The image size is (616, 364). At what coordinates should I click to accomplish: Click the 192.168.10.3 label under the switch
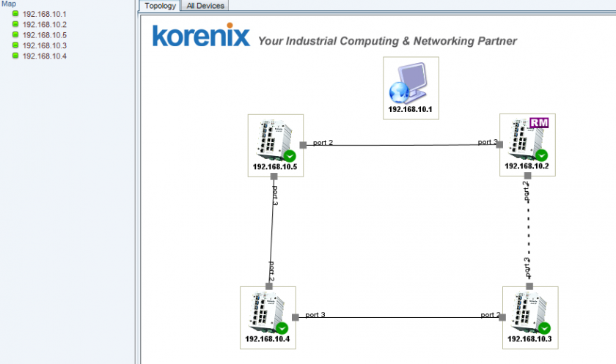coord(529,339)
